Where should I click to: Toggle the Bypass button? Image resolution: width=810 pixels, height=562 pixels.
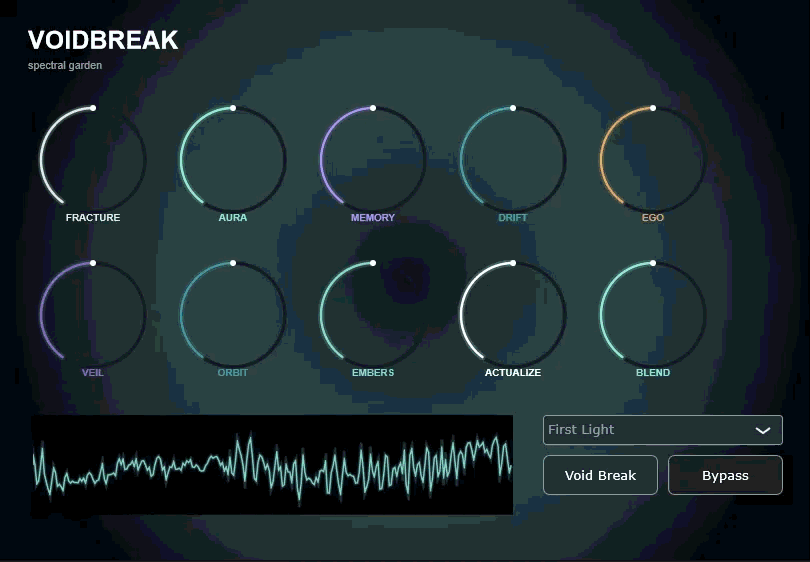point(725,475)
